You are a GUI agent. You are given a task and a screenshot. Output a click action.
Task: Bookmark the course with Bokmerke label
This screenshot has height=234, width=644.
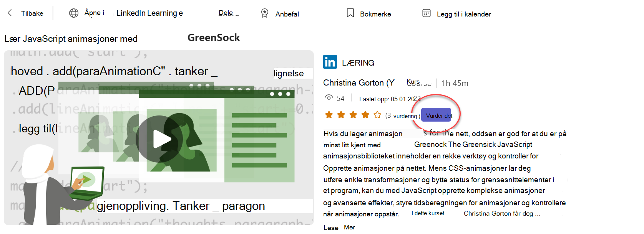375,14
